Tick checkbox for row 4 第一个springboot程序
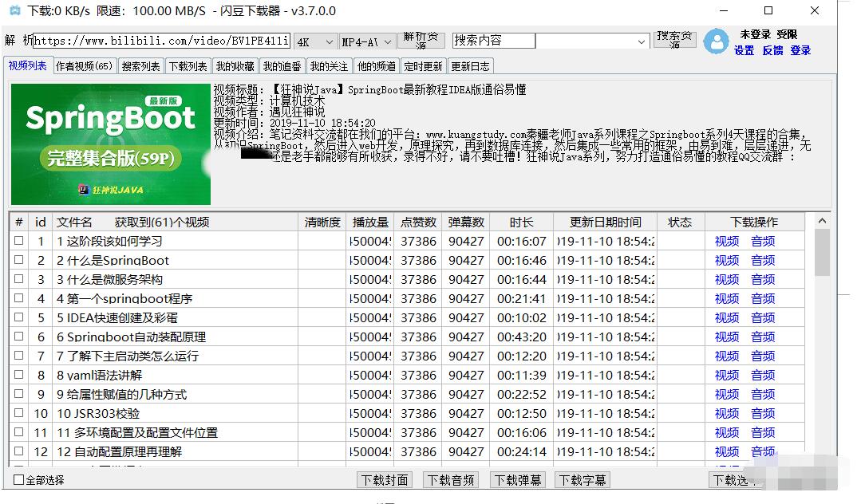The width and height of the screenshot is (857, 504). click(19, 297)
